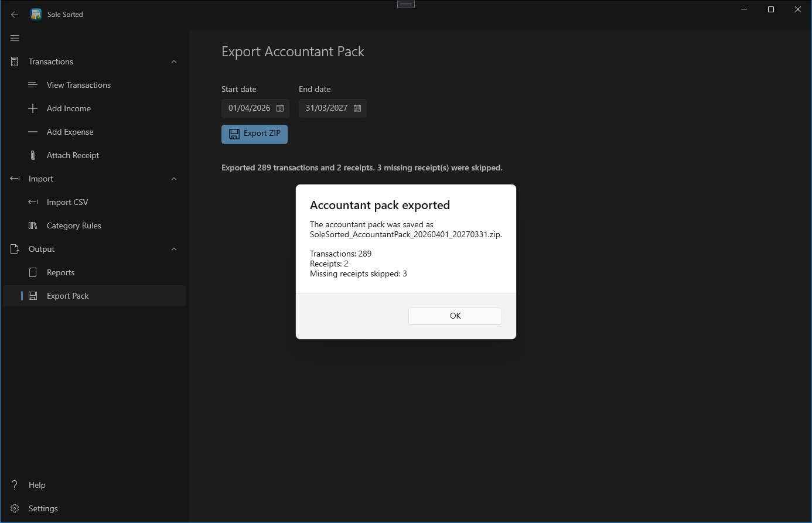Toggle the hamburger navigation menu
The width and height of the screenshot is (812, 523).
click(15, 38)
